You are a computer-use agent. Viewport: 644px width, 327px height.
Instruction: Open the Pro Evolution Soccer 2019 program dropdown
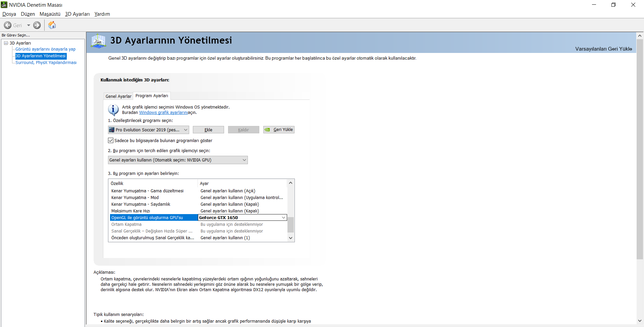(148, 130)
